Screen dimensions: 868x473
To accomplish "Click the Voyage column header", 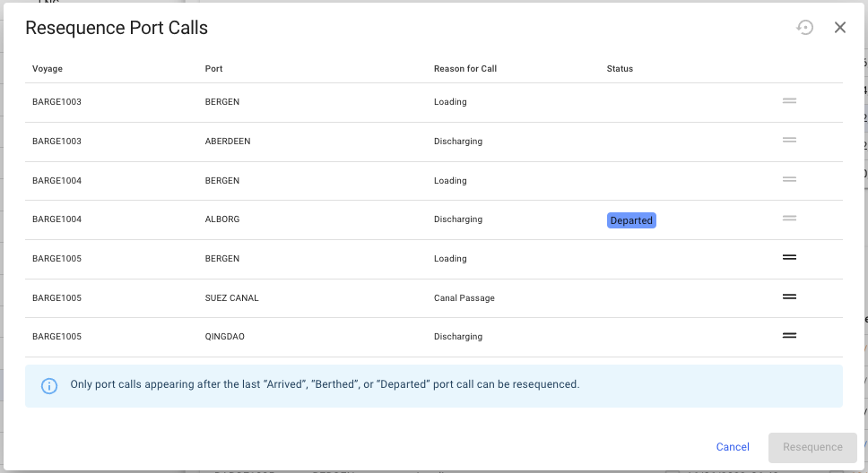I will (x=48, y=69).
